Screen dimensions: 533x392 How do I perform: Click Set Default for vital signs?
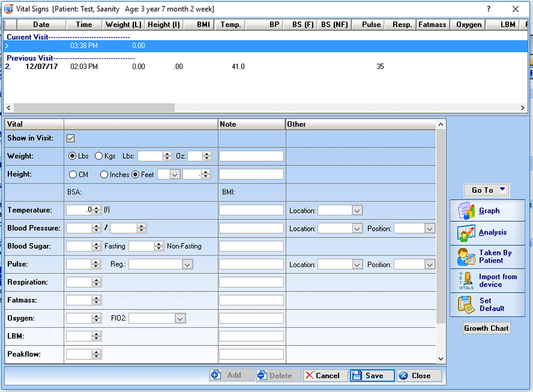click(488, 304)
